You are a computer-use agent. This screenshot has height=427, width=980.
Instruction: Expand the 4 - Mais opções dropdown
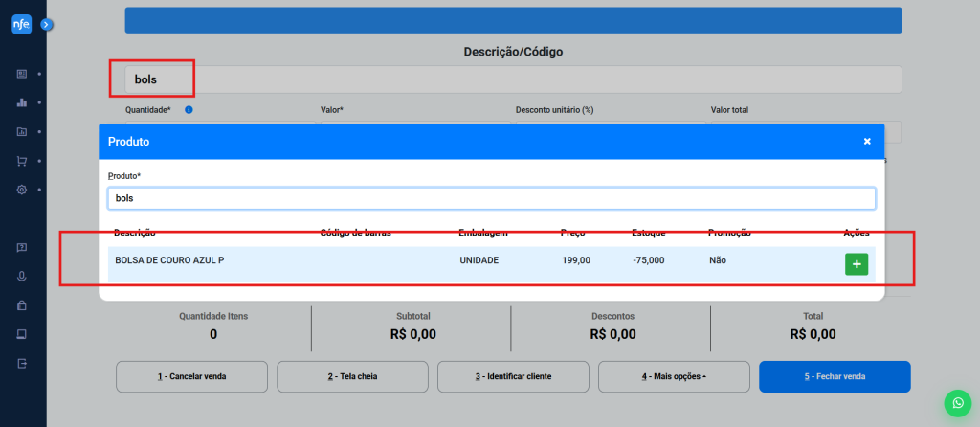tap(673, 376)
